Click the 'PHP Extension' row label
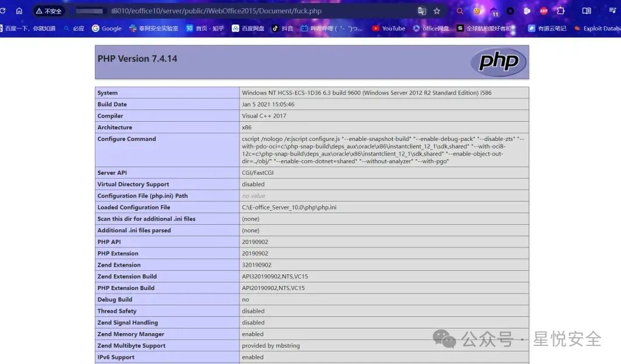The width and height of the screenshot is (621, 364). pos(118,253)
